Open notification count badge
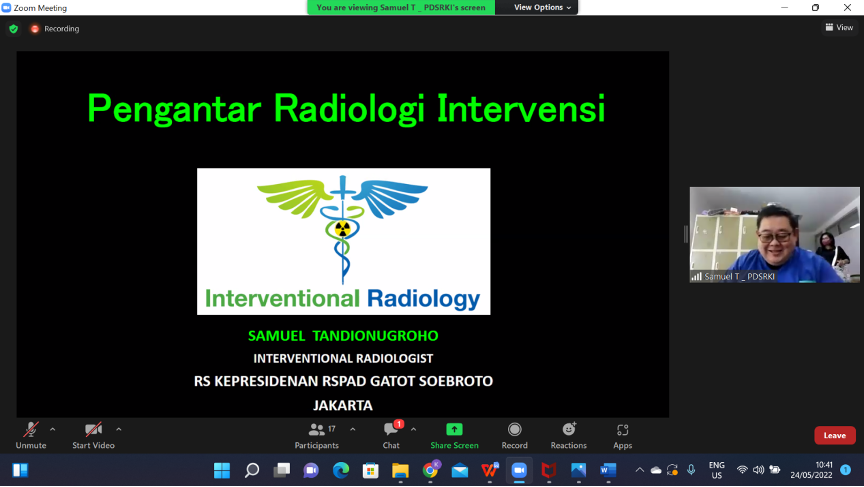Viewport: 864px width, 487px height. (846, 470)
